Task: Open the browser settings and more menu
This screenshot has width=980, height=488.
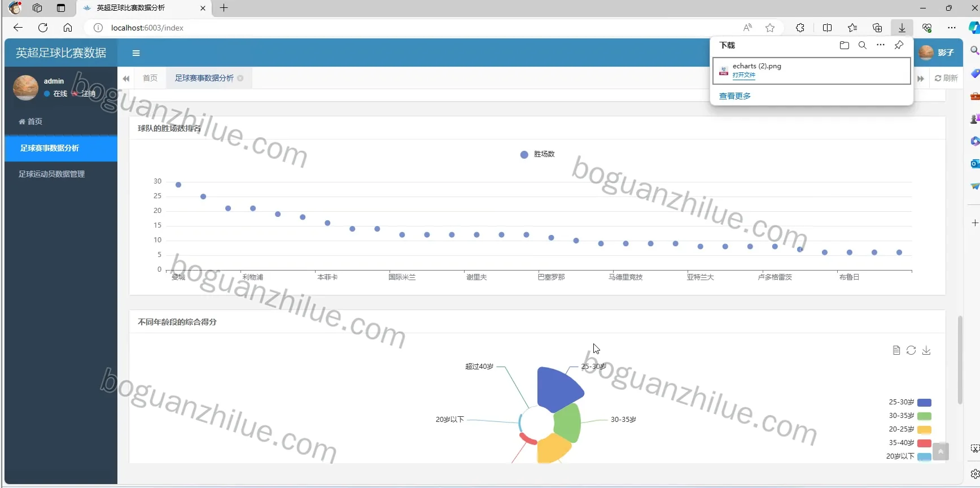Action: coord(952,28)
